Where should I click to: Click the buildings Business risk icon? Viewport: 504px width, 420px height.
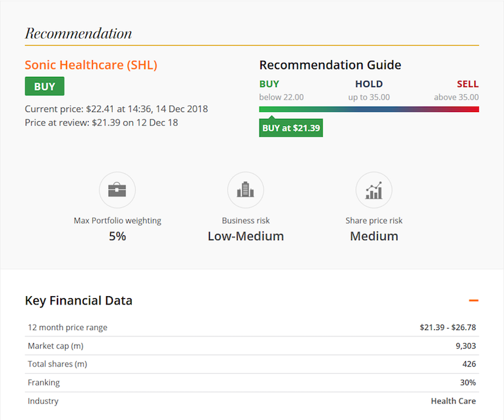pyautogui.click(x=246, y=190)
